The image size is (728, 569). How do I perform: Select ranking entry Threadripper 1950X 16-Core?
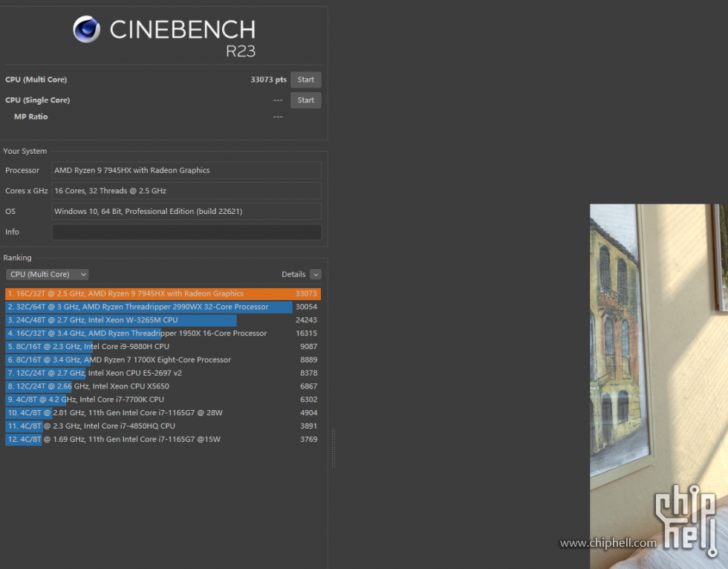163,334
